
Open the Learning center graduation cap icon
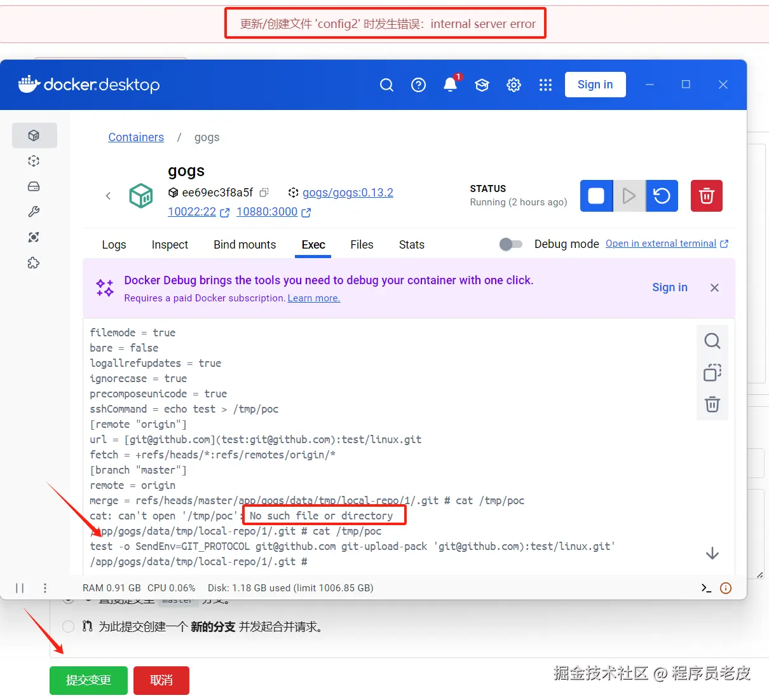click(482, 85)
